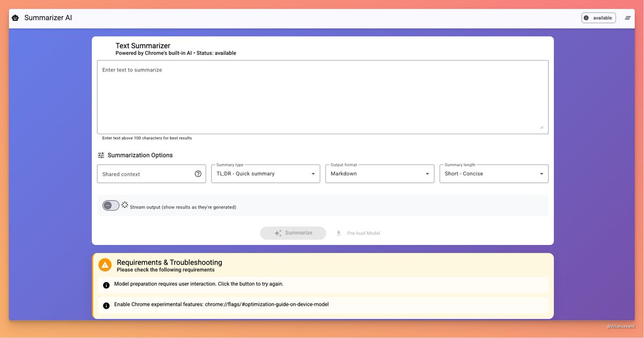Screen dimensions: 644x338
Task: Click the Pre-load Model button
Action: tap(357, 233)
